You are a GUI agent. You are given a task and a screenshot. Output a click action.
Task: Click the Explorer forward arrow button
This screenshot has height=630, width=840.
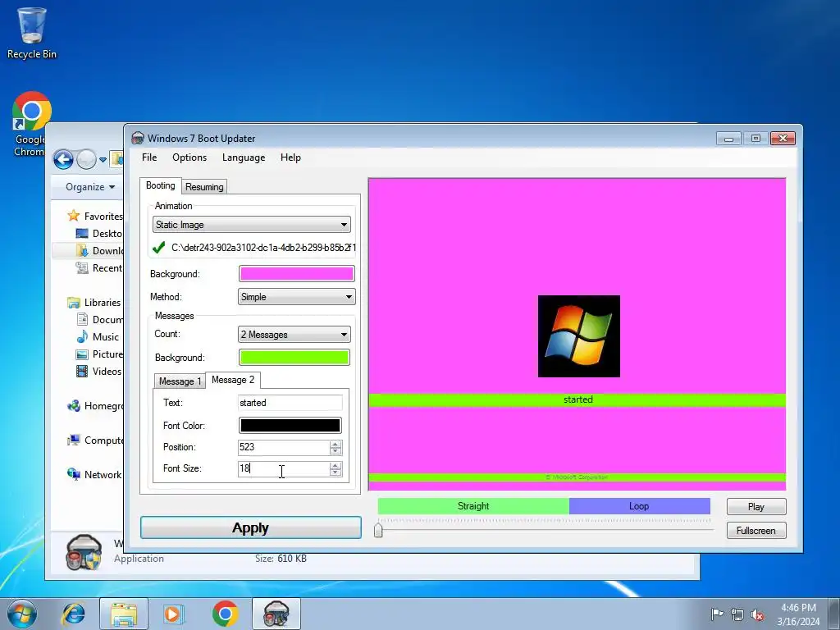86,159
